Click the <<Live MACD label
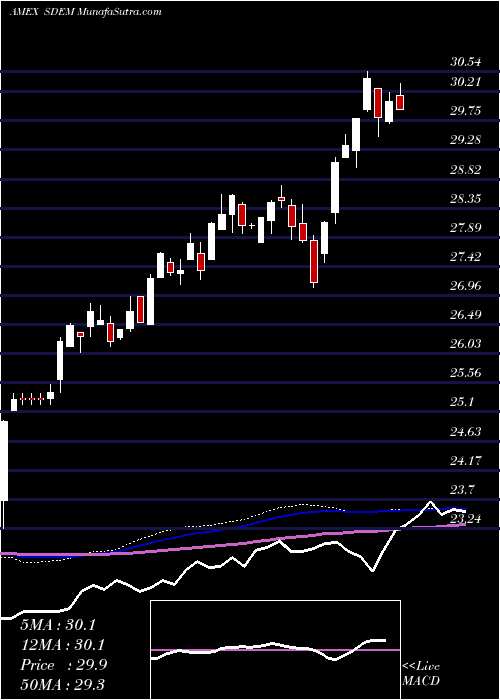 click(x=421, y=673)
